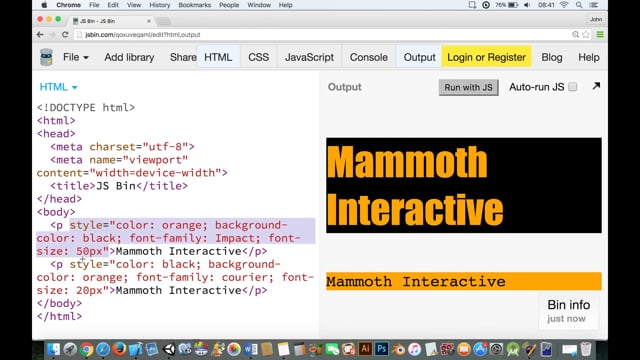Open Safari from the dock
640x360 pixels.
103,349
